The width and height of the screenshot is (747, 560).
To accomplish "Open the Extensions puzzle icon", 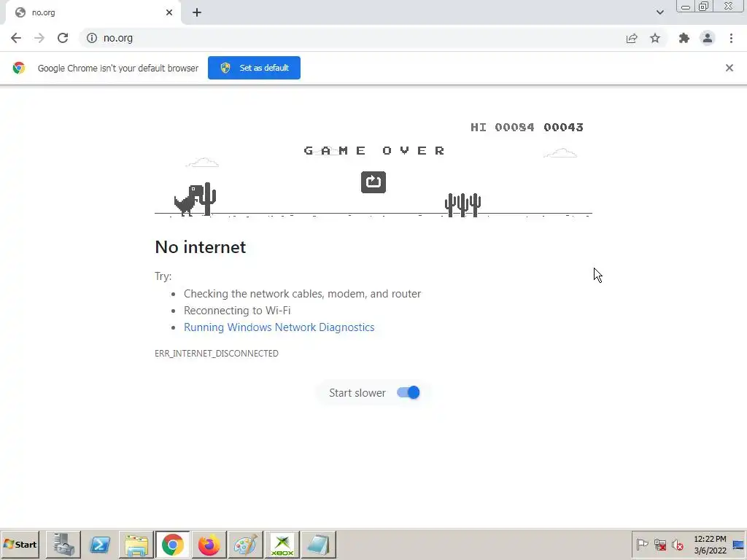I will coord(684,38).
